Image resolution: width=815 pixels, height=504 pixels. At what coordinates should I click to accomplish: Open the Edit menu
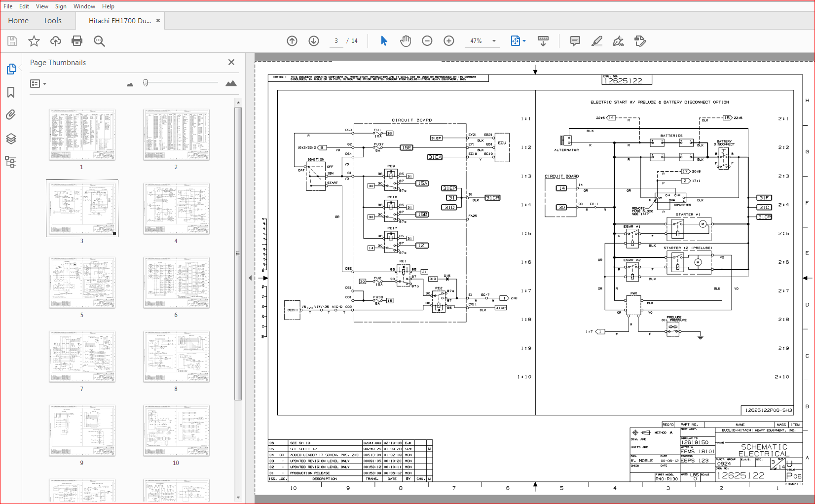pos(24,6)
